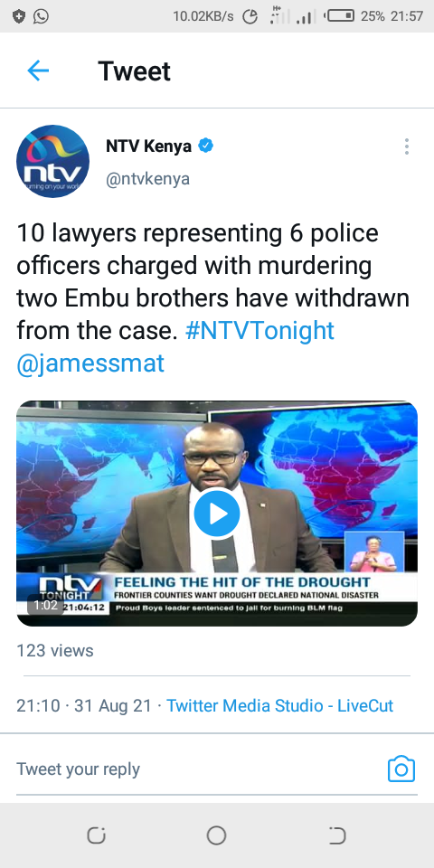Tap the battery indicator in status bar

340,15
